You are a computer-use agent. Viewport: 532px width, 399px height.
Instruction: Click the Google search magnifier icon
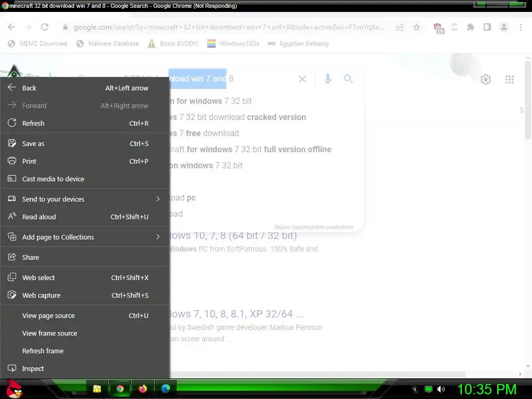coord(349,79)
